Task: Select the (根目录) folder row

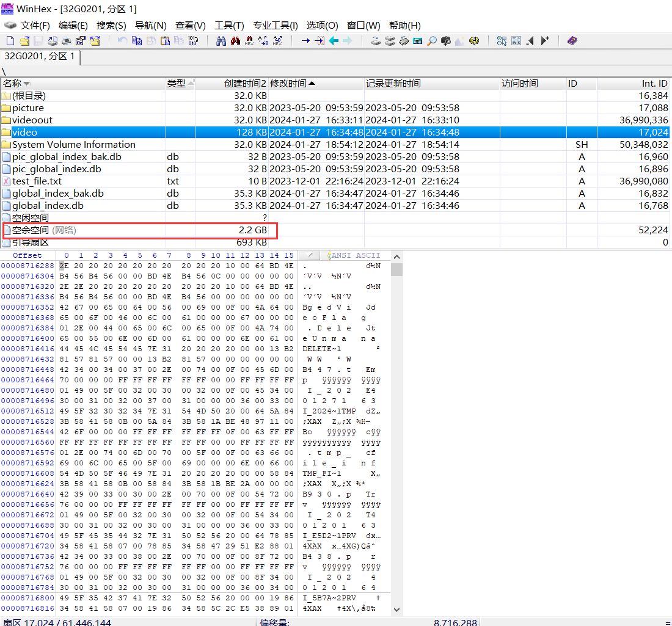Action: (336, 95)
